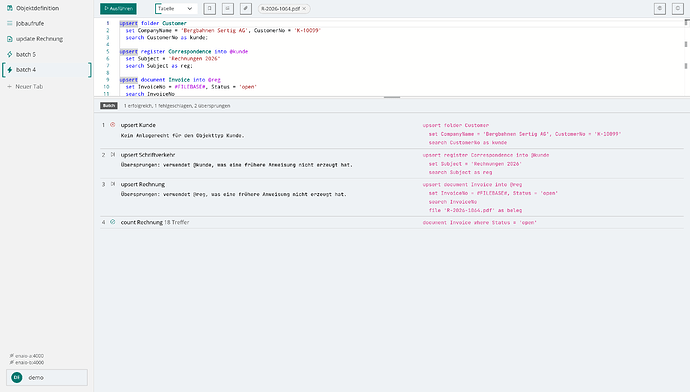Click the enaio-a:4000 connection entry
Screen dimensions: 690x392
[26, 356]
